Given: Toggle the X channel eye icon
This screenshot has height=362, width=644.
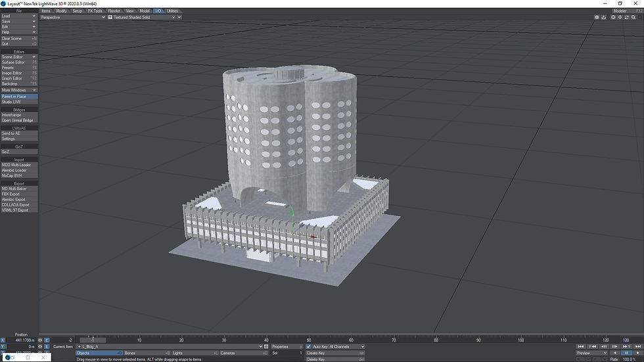Looking at the screenshot, I should [40, 340].
